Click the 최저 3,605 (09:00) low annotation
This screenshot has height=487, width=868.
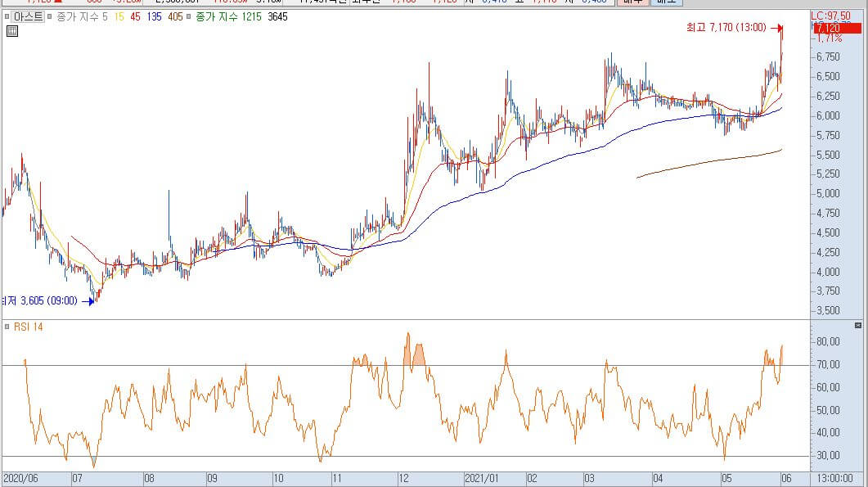tap(40, 301)
